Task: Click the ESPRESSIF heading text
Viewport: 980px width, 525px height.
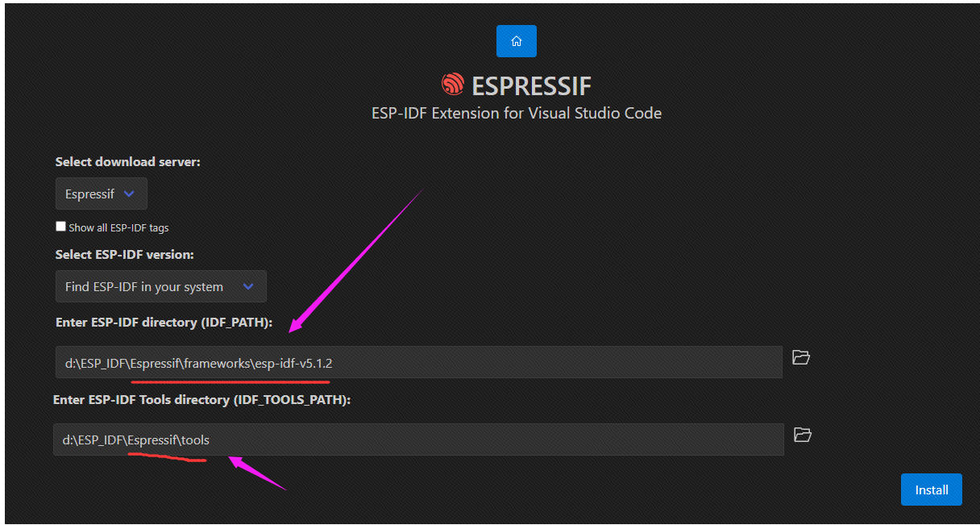Action: tap(531, 85)
